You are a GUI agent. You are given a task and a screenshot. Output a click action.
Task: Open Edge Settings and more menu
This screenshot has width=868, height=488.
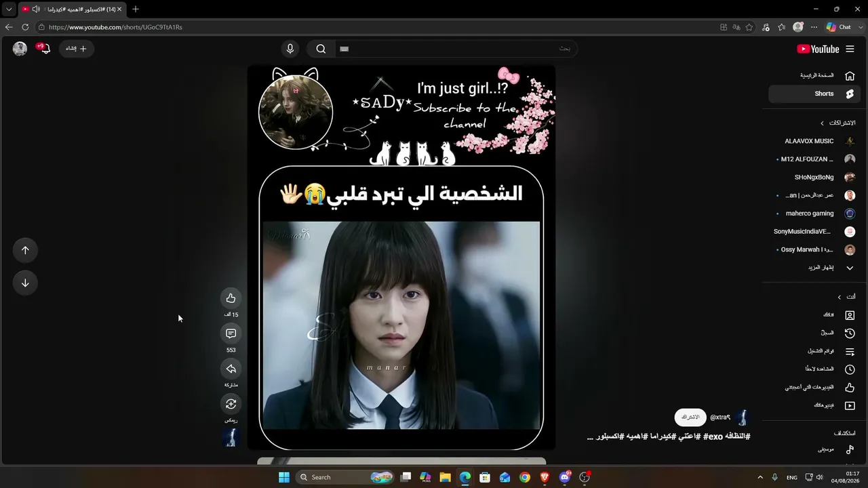pyautogui.click(x=814, y=27)
